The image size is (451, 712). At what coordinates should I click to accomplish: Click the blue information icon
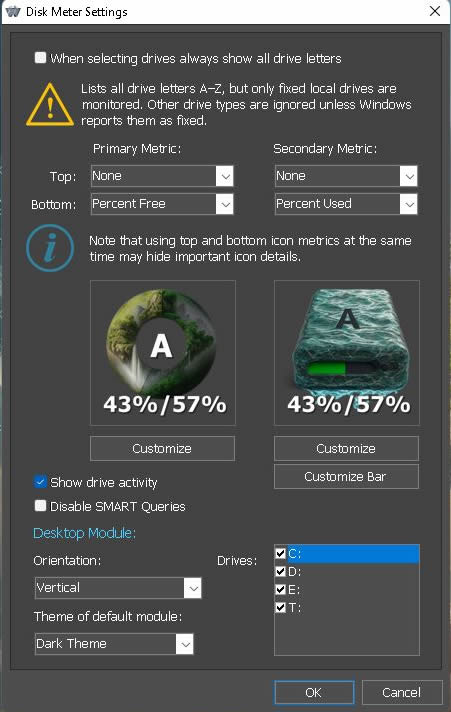click(50, 248)
